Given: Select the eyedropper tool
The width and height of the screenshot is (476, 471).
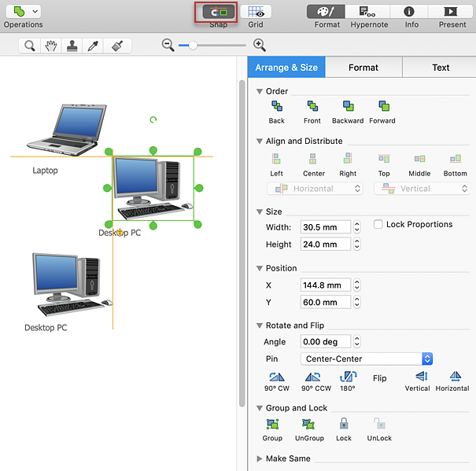Looking at the screenshot, I should coord(94,46).
